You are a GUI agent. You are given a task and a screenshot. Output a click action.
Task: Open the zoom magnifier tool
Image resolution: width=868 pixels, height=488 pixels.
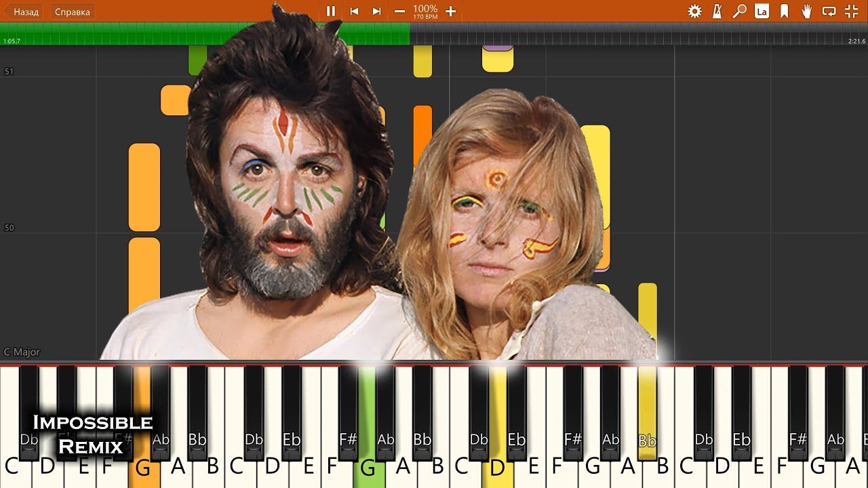click(739, 11)
